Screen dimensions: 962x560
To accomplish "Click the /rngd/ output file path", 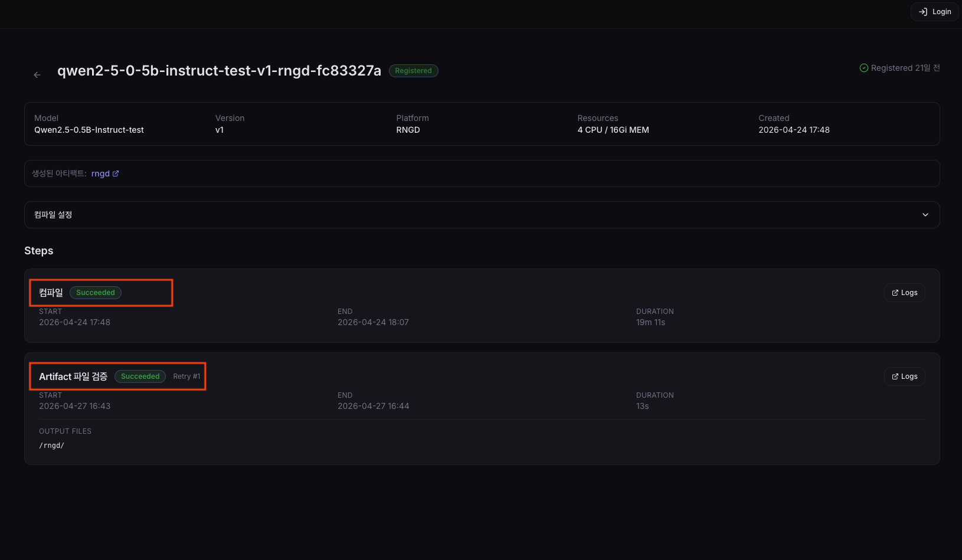I will point(51,446).
